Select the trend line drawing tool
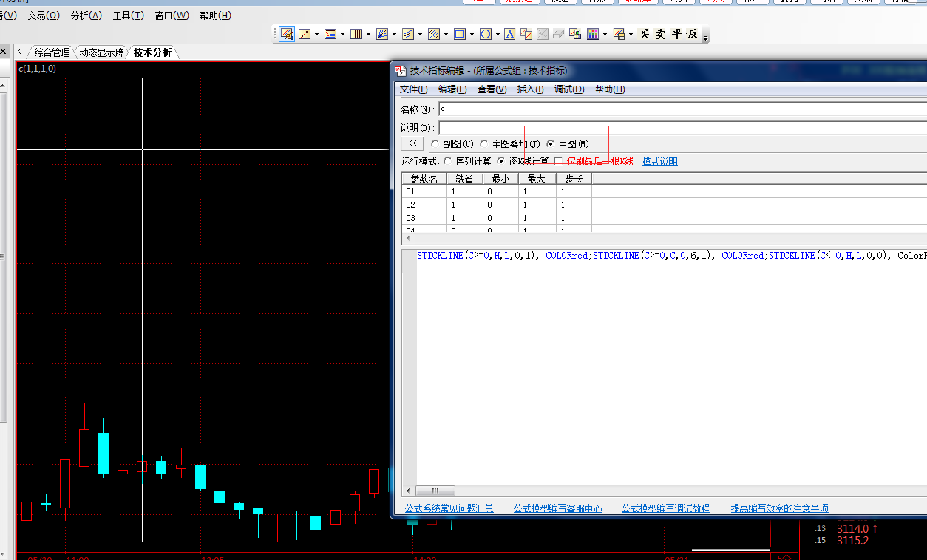The width and height of the screenshot is (927, 560). pyautogui.click(x=305, y=34)
